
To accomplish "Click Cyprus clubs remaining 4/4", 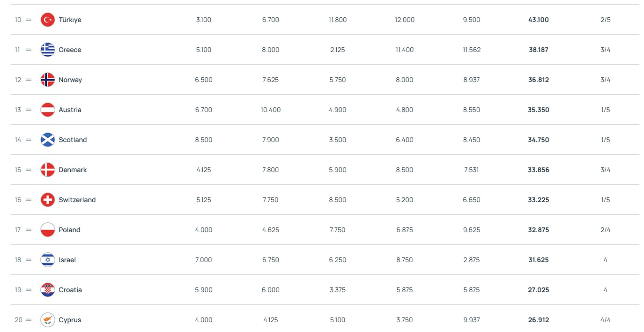I will [x=605, y=320].
